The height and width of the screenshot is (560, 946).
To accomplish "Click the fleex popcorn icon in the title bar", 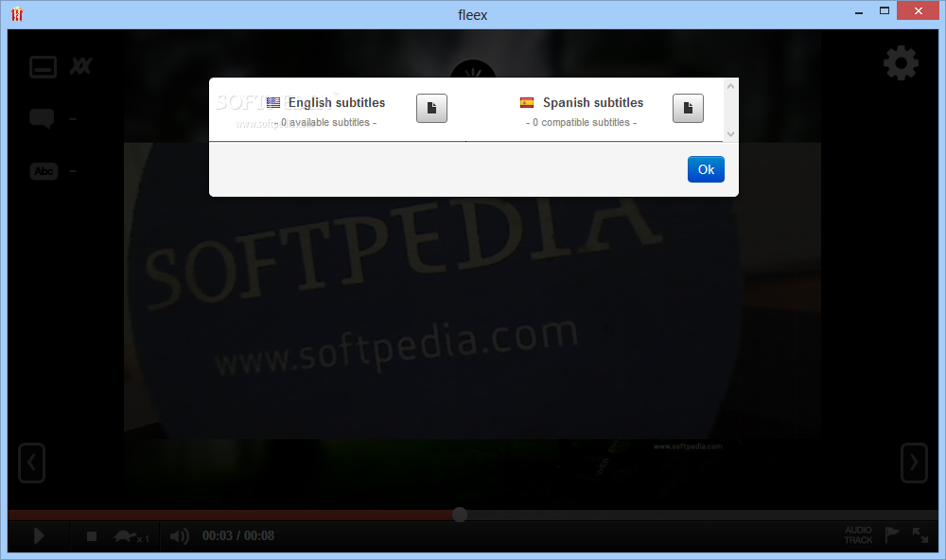I will point(17,14).
